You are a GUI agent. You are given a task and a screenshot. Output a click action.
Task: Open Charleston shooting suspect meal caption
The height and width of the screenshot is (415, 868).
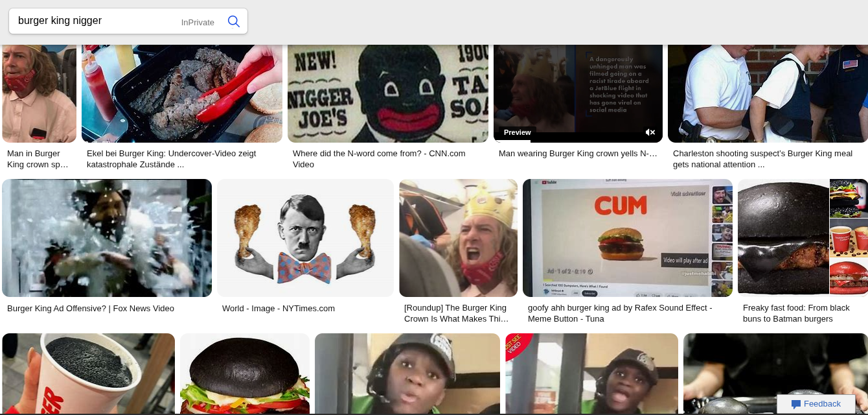(762, 159)
